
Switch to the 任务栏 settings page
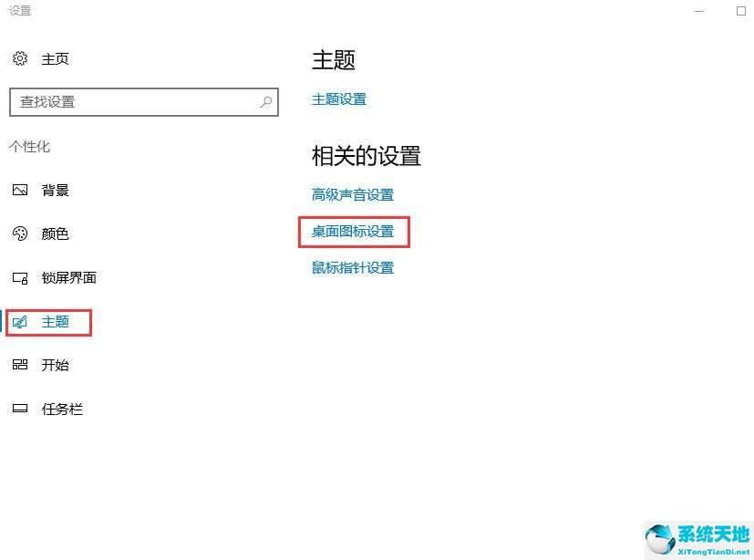point(61,409)
